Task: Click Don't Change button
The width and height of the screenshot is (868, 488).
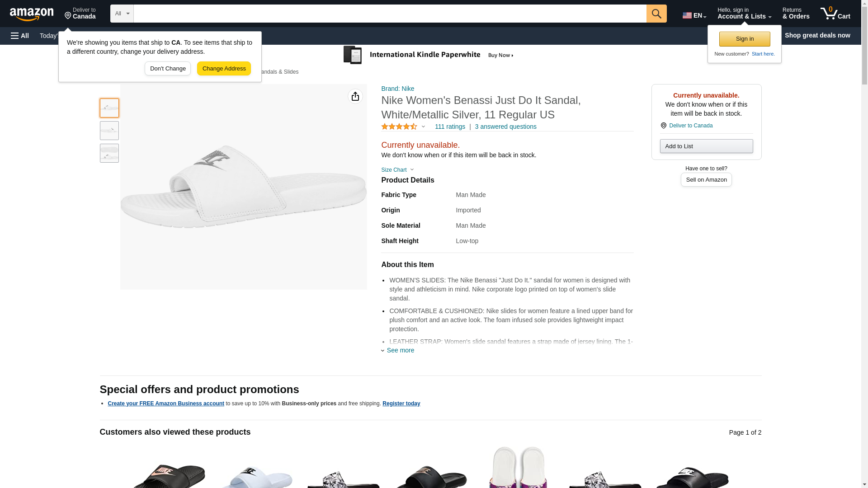Action: [x=168, y=69]
